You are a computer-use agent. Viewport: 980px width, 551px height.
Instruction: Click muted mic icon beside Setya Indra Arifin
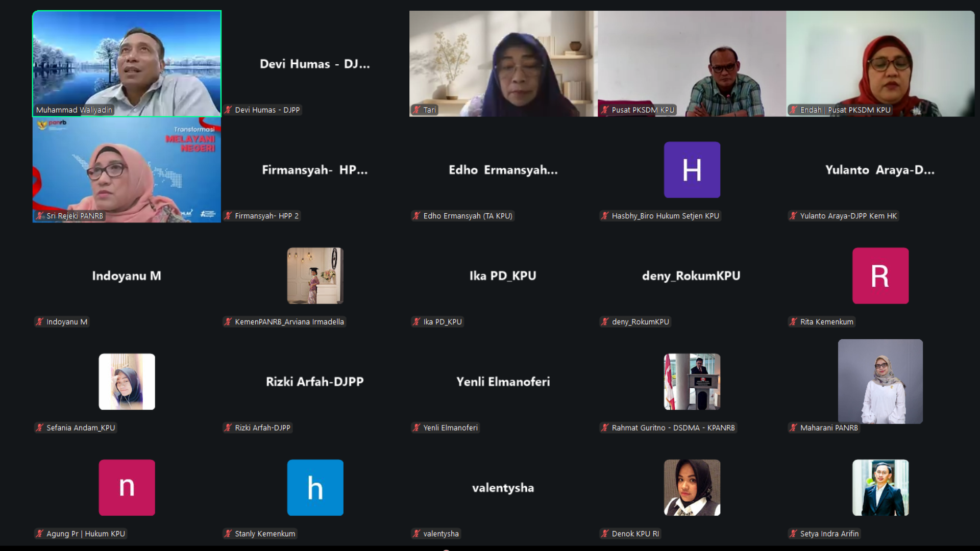pos(793,534)
